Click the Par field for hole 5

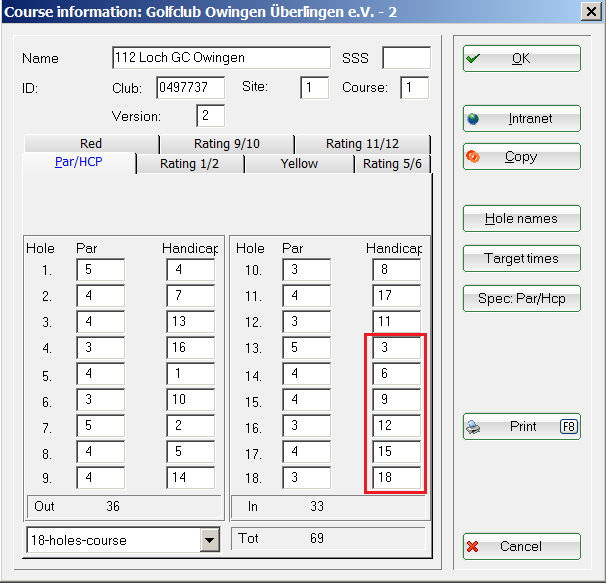101,373
